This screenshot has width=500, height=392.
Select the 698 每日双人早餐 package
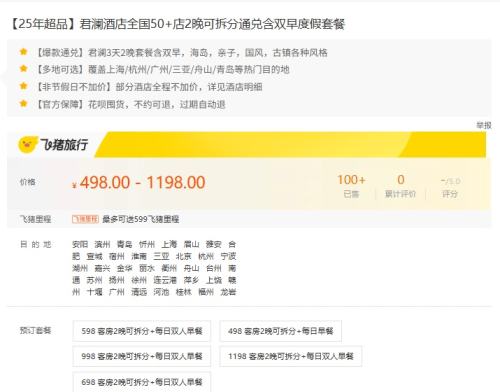[142, 382]
